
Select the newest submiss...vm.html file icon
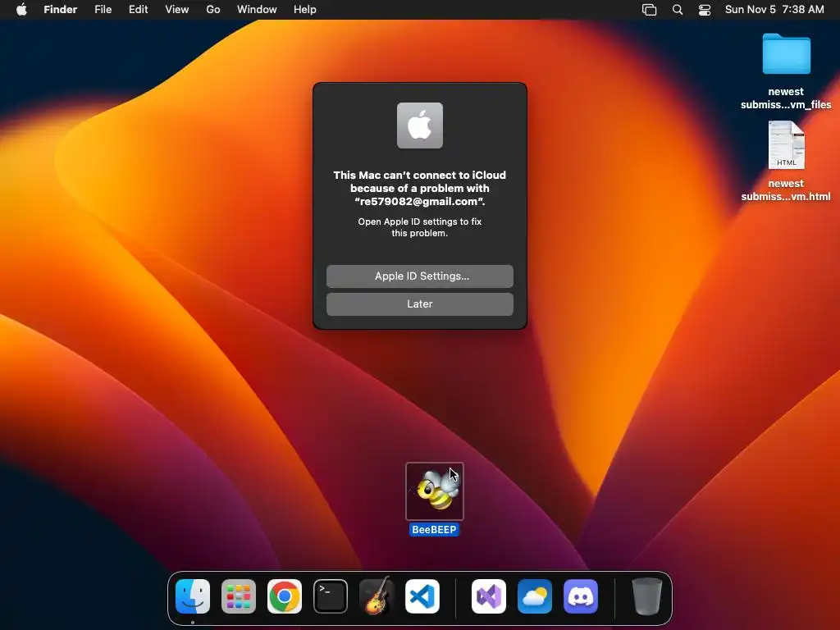click(786, 145)
